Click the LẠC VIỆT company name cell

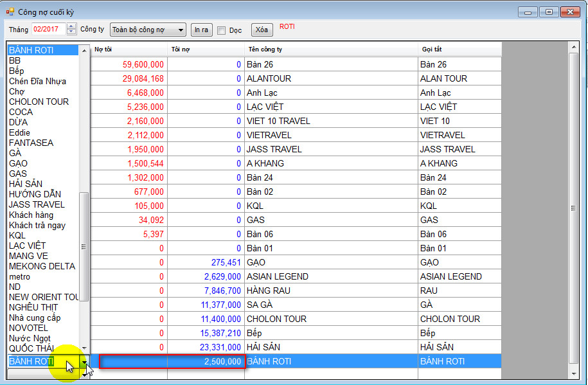pyautogui.click(x=331, y=107)
